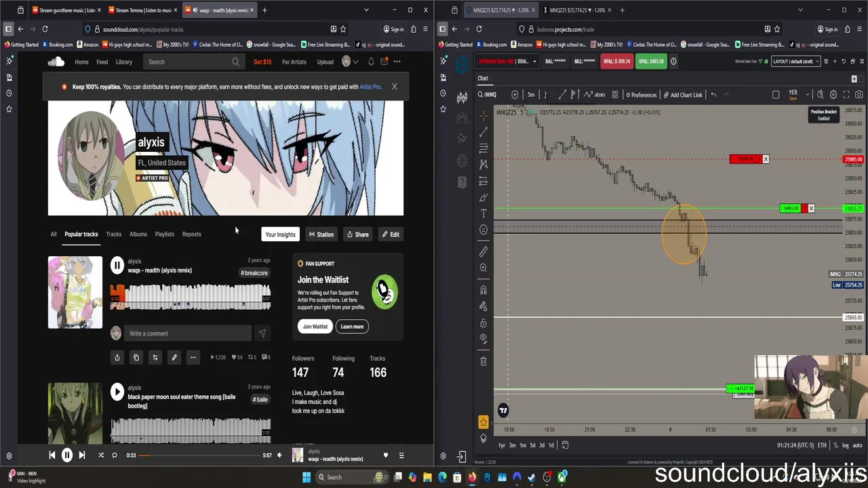Like the currently playing track in player bar
The height and width of the screenshot is (488, 868).
[386, 455]
